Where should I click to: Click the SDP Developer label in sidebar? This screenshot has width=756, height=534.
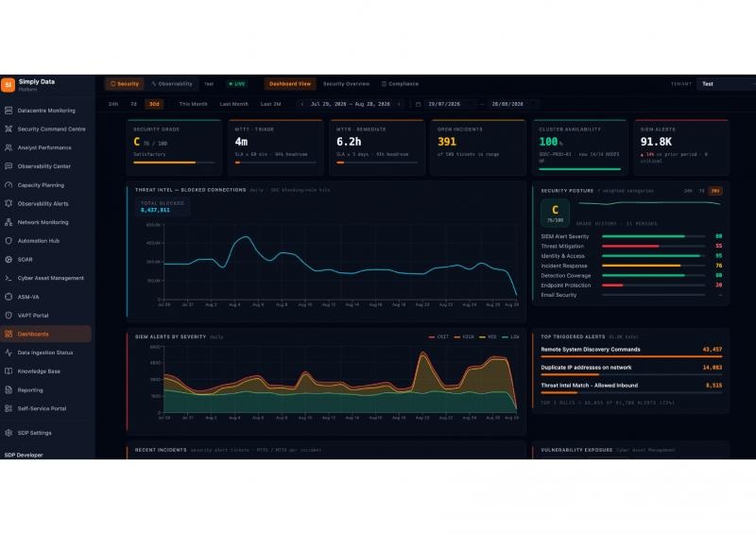click(x=24, y=455)
